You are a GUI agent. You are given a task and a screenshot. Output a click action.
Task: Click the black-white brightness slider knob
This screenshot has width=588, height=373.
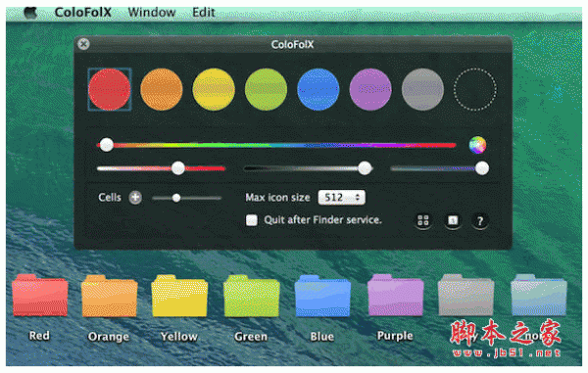[x=365, y=168]
